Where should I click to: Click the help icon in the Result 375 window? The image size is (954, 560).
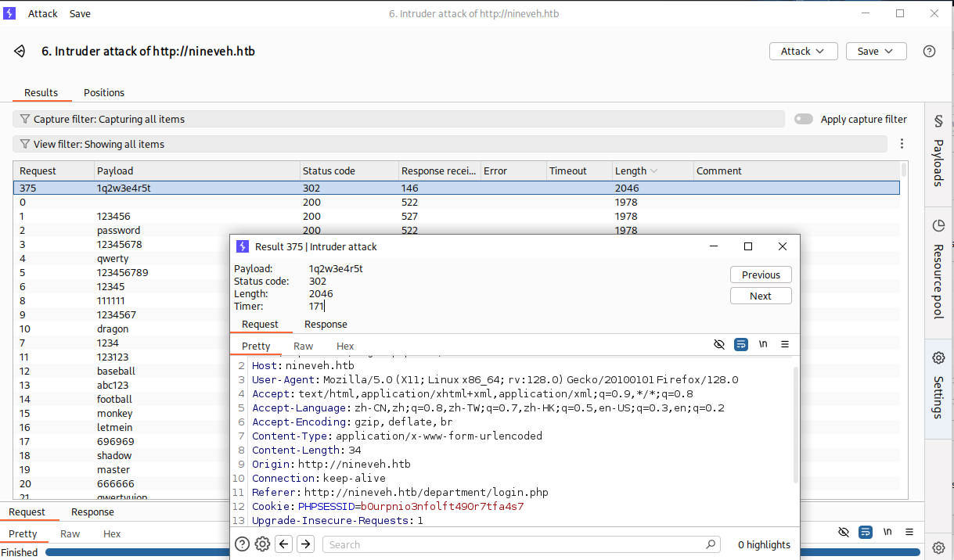click(243, 544)
